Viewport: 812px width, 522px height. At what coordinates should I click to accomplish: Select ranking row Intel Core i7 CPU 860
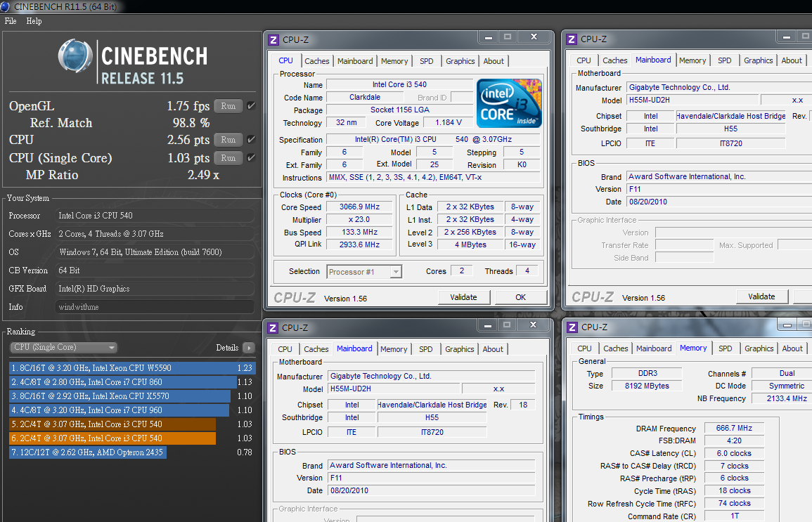(132, 381)
